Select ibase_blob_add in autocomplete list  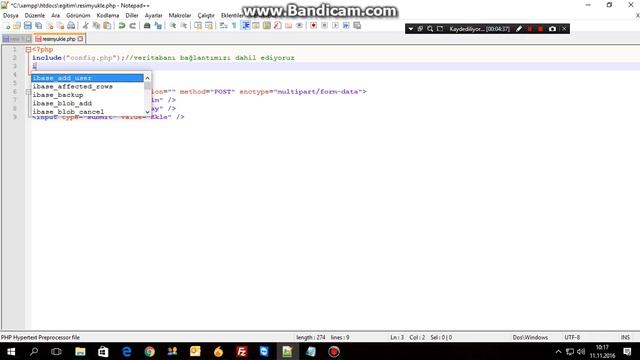[x=88, y=103]
